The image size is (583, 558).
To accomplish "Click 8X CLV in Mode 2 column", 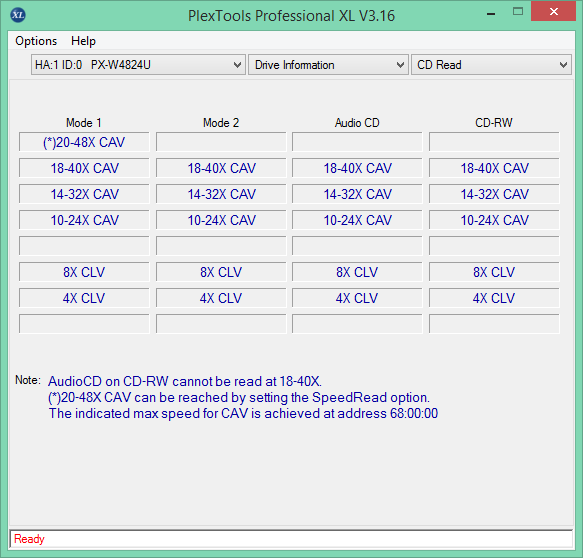I will point(221,272).
